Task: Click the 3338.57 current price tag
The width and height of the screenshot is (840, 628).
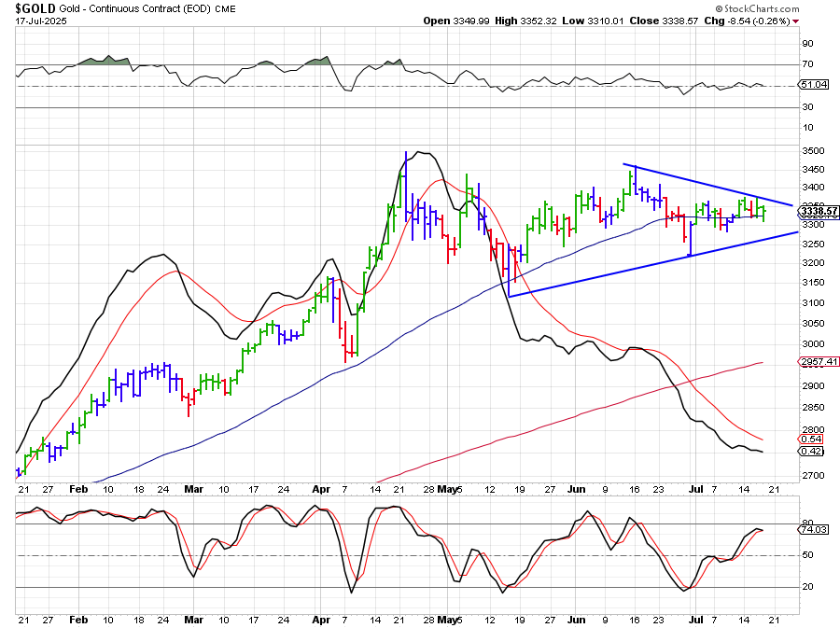Action: point(818,212)
